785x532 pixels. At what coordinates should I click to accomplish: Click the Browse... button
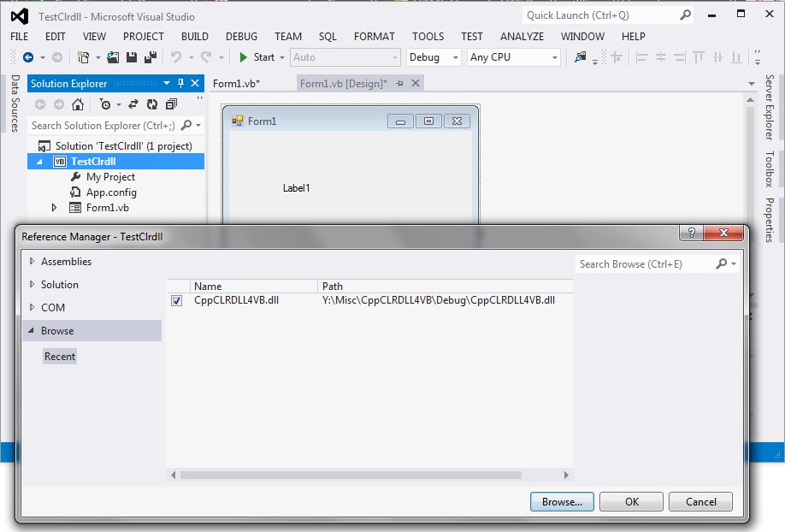(562, 501)
